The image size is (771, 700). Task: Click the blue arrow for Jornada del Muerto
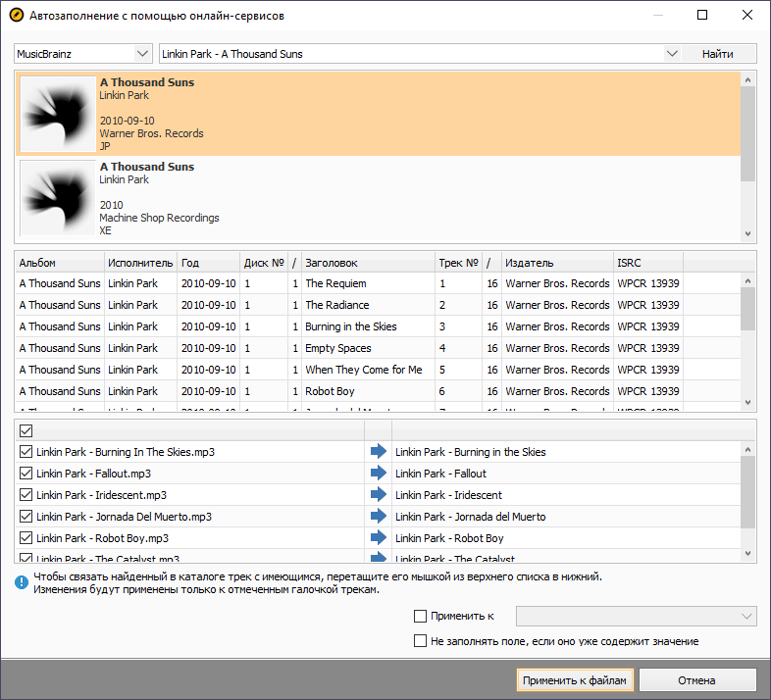(378, 516)
